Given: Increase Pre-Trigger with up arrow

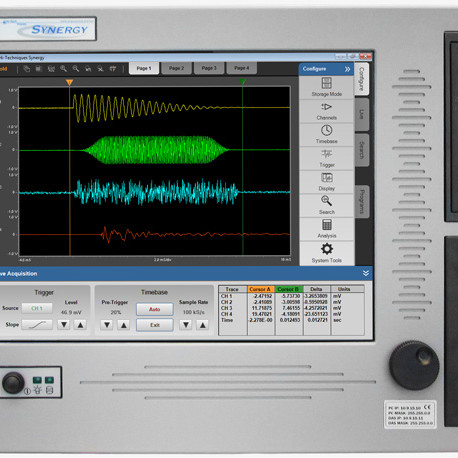Looking at the screenshot, I should [123, 325].
